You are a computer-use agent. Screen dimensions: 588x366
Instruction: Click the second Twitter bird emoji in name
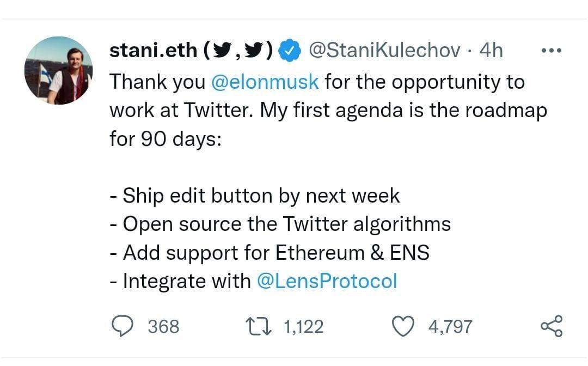pos(255,51)
